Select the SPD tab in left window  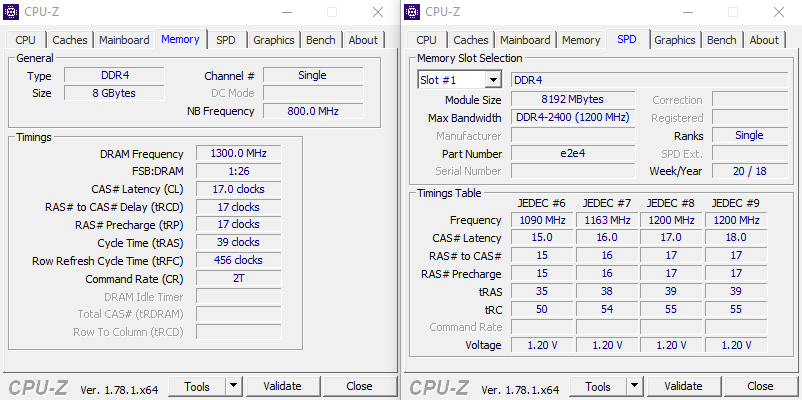point(226,40)
